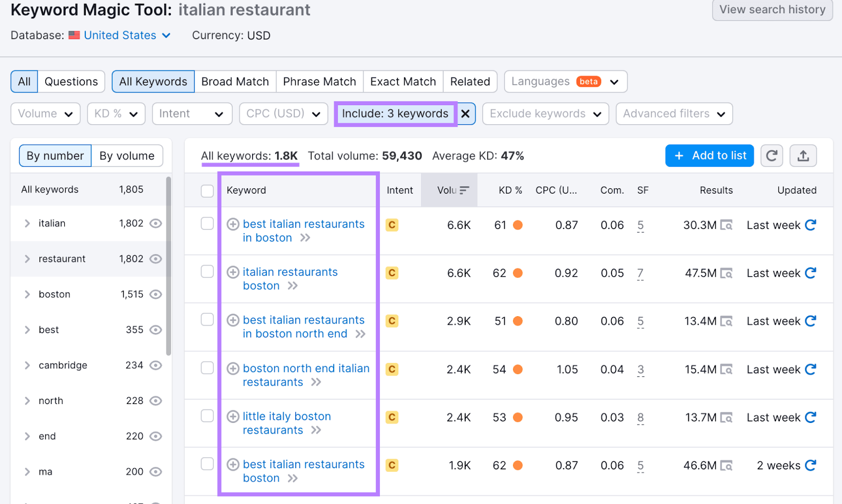Clear the Include keywords filter via X icon
The image size is (842, 504).
coord(465,114)
